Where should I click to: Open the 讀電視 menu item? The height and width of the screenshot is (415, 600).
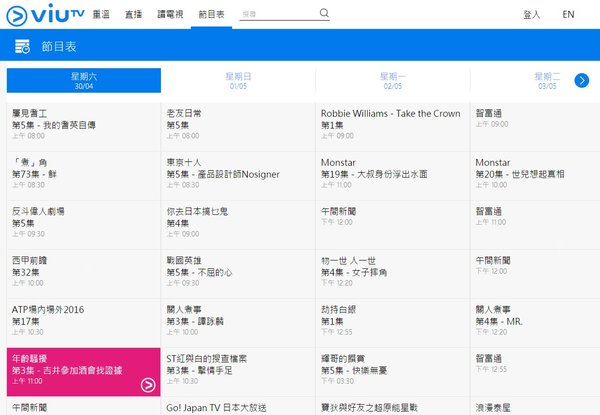[170, 15]
